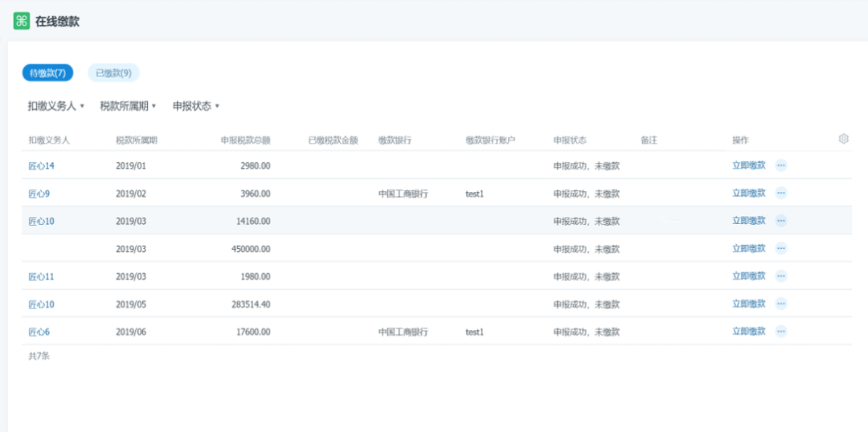
Task: Expand the 申报状态 filter dropdown
Action: pos(195,106)
